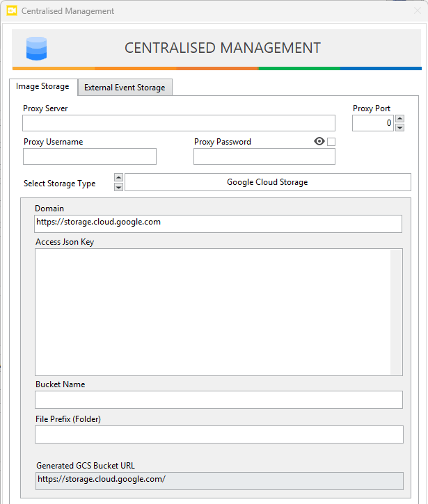Viewport: 428px width, 504px height.
Task: Decrease Proxy Port with the down arrow
Action: (x=399, y=127)
